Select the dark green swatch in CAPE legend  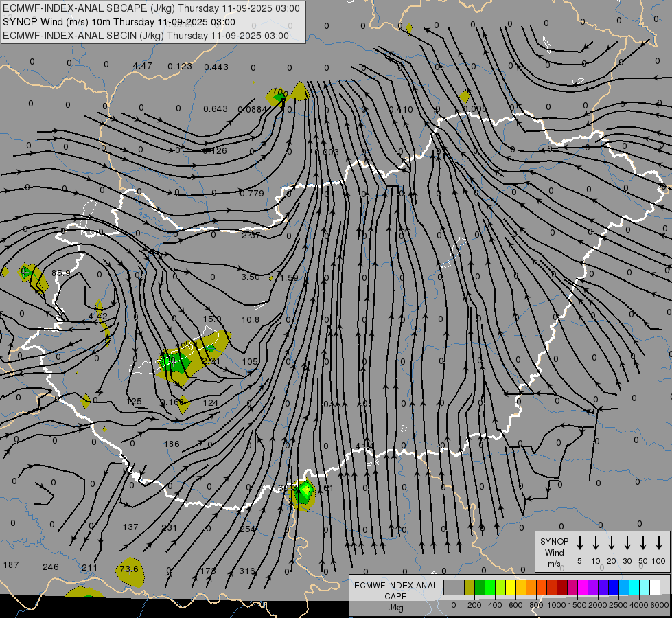tap(480, 587)
